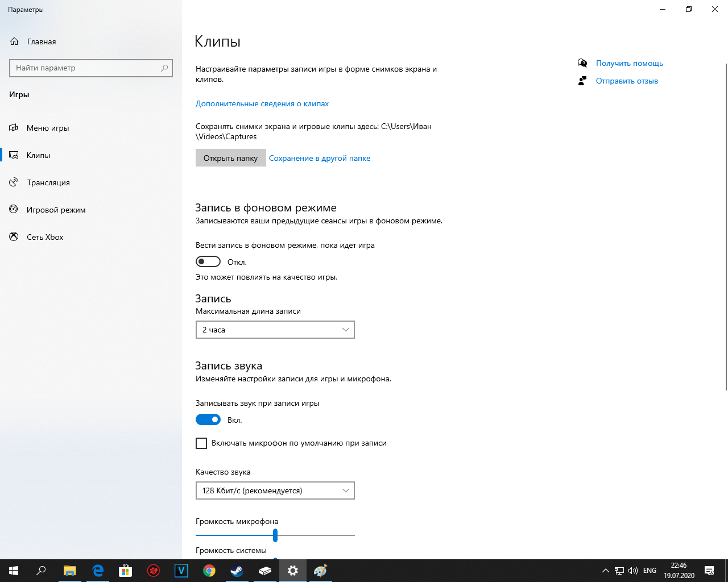Open Дополнительные сведения о клипах link
Image resolution: width=728 pixels, height=582 pixels.
[262, 103]
